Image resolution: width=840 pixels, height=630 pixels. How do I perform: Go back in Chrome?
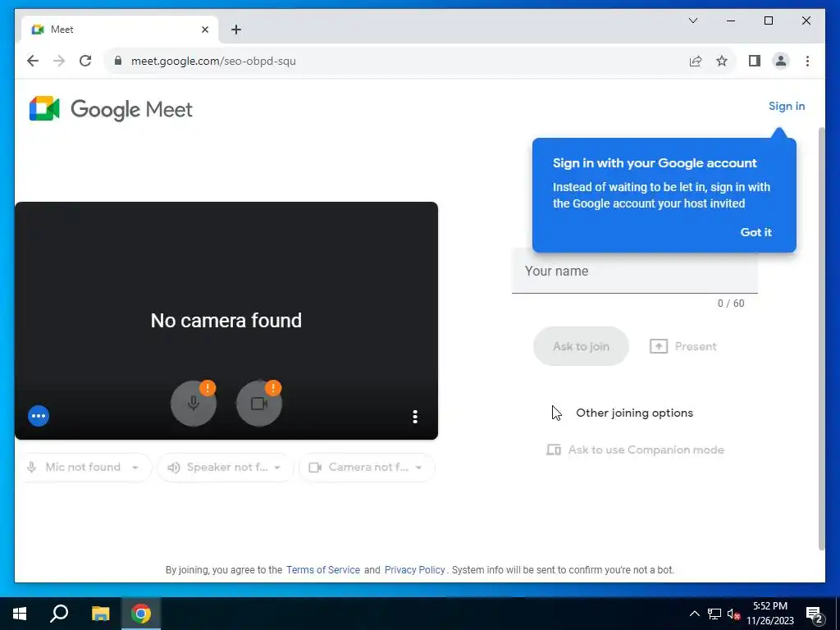pyautogui.click(x=33, y=61)
